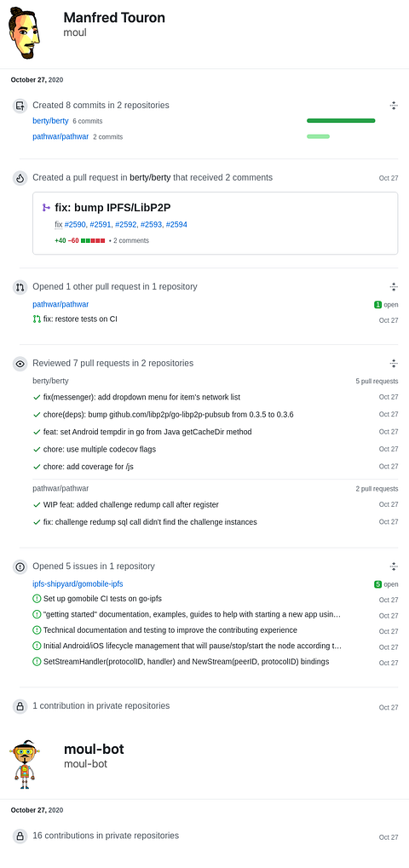Viewport: 409px width, 868px height.
Task: Click the pull request icon beside Opened 1 other
Action: pyautogui.click(x=20, y=287)
